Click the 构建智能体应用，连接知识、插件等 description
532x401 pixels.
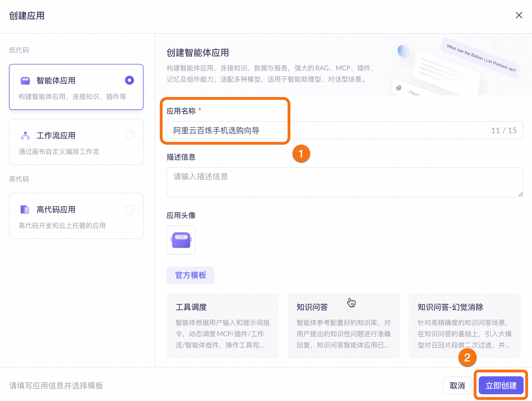point(72,97)
